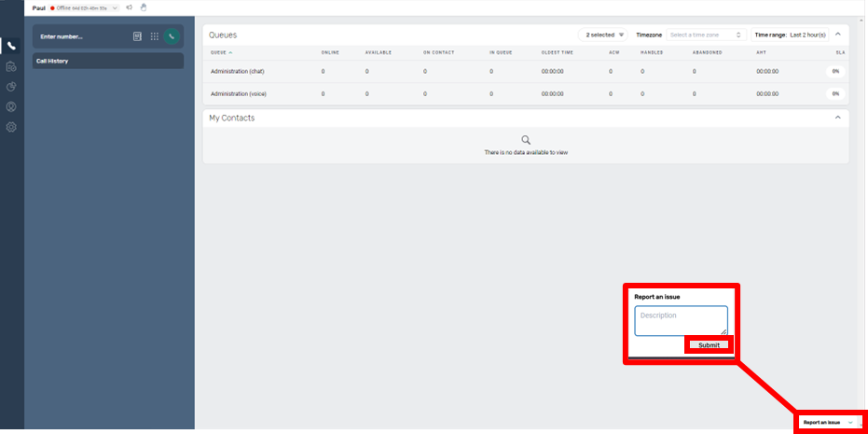Viewport: 868px width, 434px height.
Task: Open the dial pad grid icon
Action: [x=155, y=36]
